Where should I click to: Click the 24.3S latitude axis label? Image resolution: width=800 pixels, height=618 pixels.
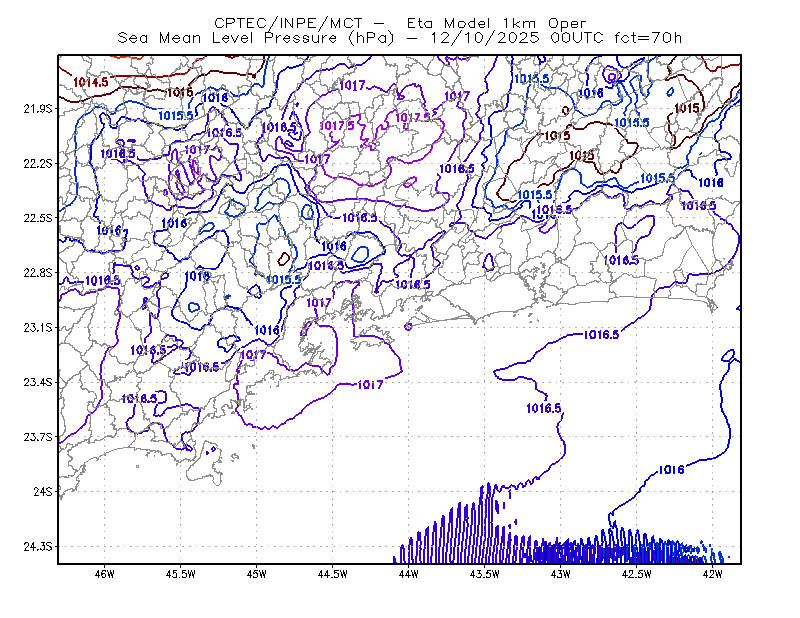tap(38, 547)
